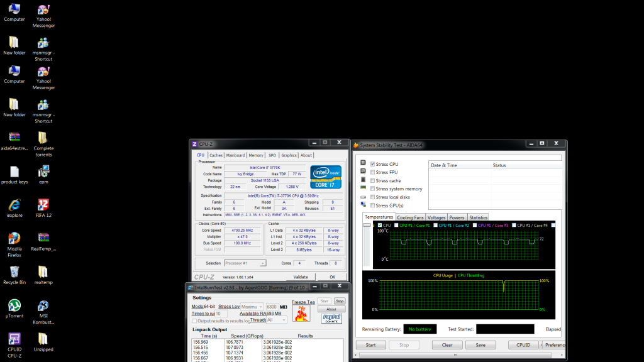
Task: Select the µTorrent desktop icon
Action: pos(14,306)
